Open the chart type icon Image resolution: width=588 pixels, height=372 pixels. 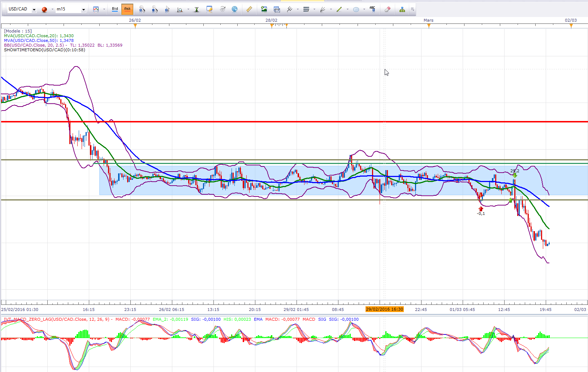pyautogui.click(x=96, y=9)
